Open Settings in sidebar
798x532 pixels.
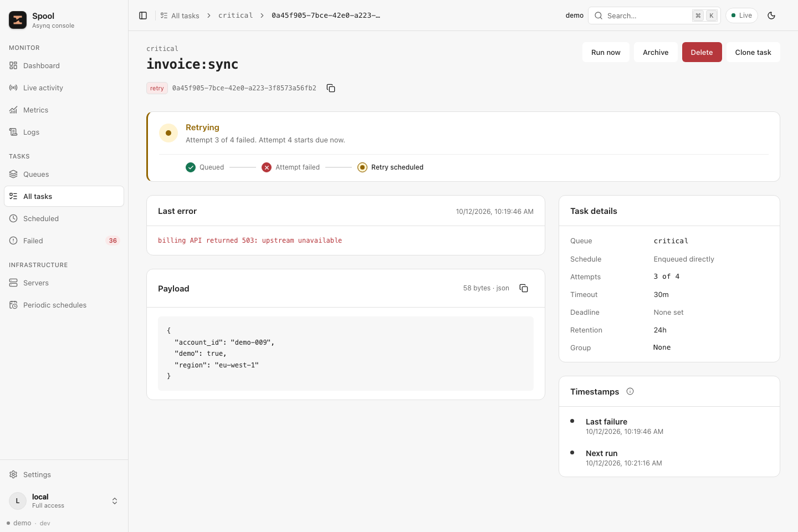click(x=64, y=474)
